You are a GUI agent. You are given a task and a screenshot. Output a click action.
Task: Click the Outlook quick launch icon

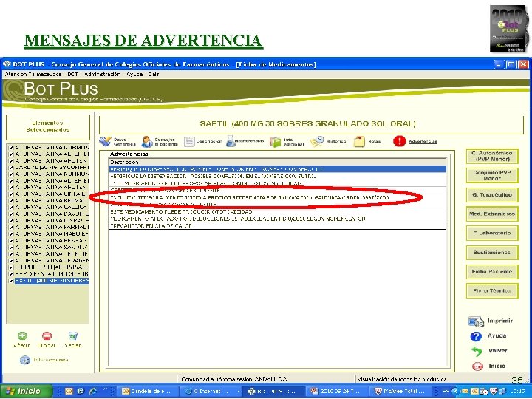coord(69,391)
